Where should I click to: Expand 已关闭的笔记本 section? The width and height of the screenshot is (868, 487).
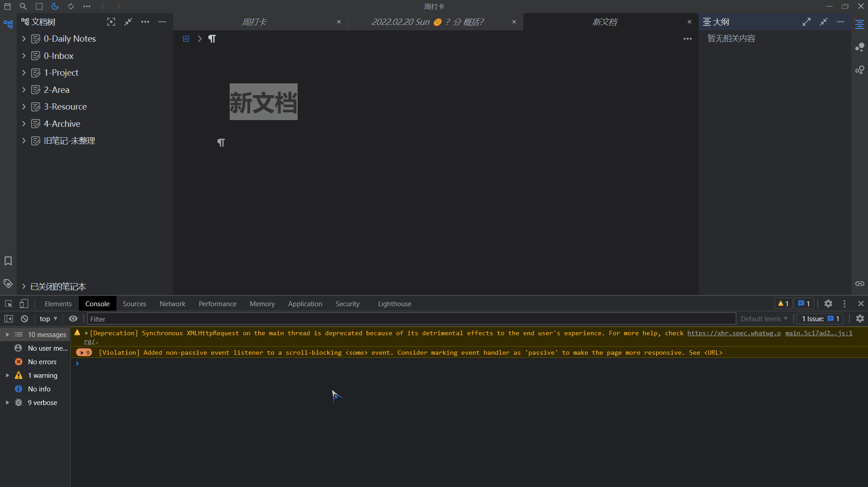(x=24, y=287)
